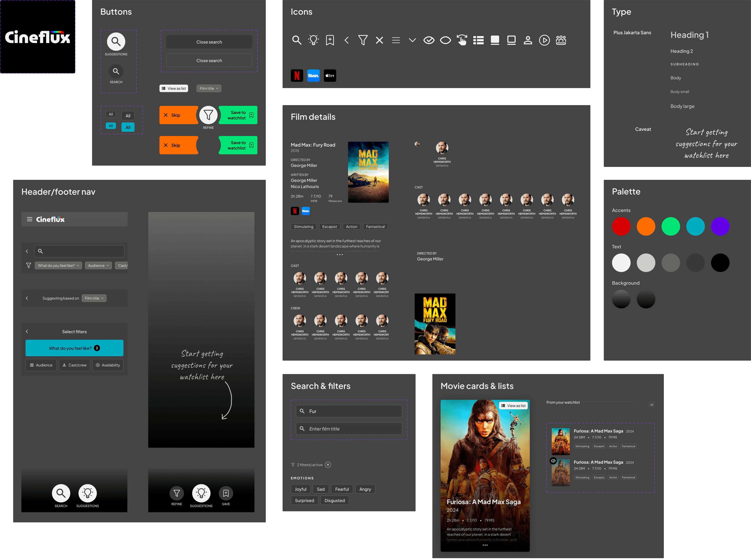
Task: Click the funnel filter icon in Icons panel
Action: 363,40
